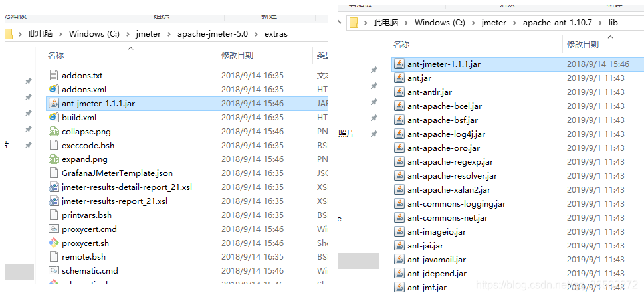Select the file name jmeter-results-report_21.xsl
Viewport: 644px width, 297px height.
pyautogui.click(x=114, y=201)
